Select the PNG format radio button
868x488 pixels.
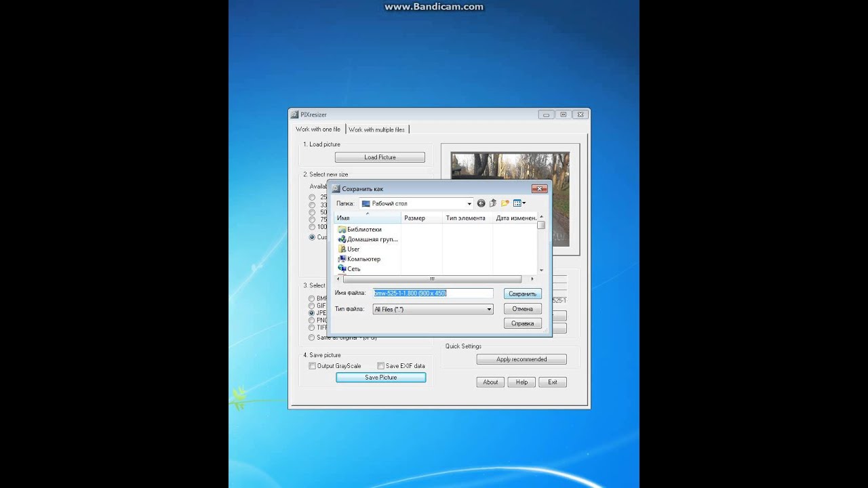pyautogui.click(x=312, y=321)
